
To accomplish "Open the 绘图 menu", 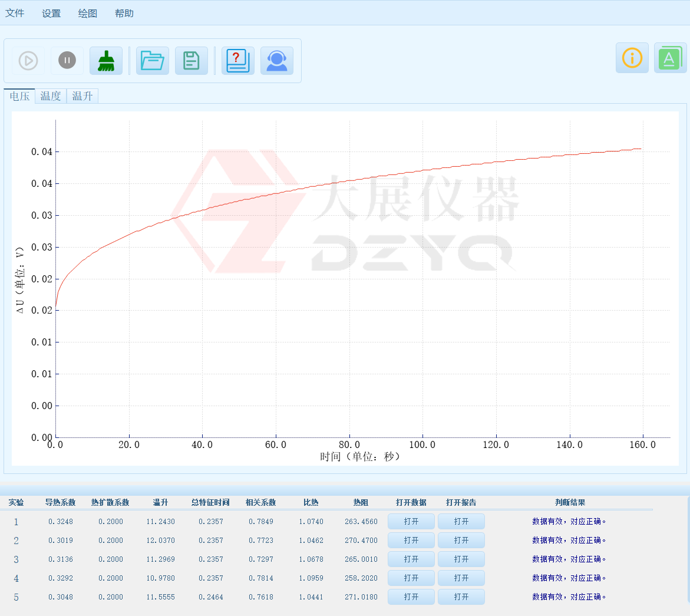I will coord(88,13).
